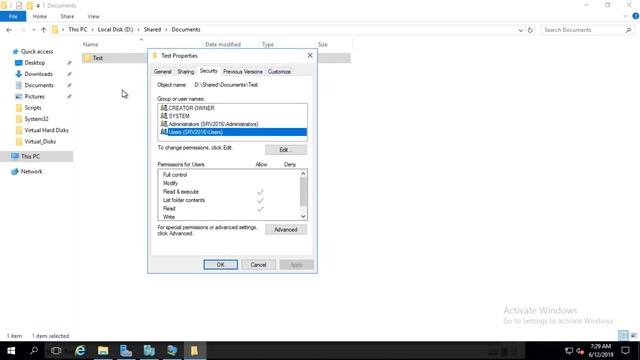640x360 pixels.
Task: Open Documents in Quick access sidebar
Action: pos(39,85)
